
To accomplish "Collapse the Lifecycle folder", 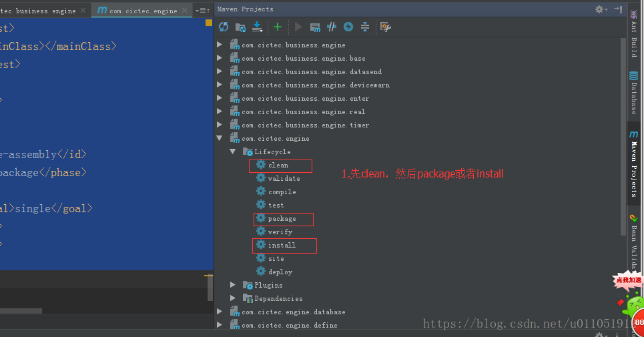I will (233, 151).
